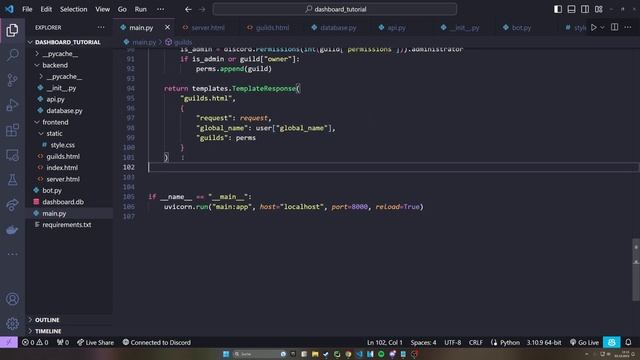Toggle primary side bar visibility
Viewport: 640px width, 360px height.
[558, 9]
